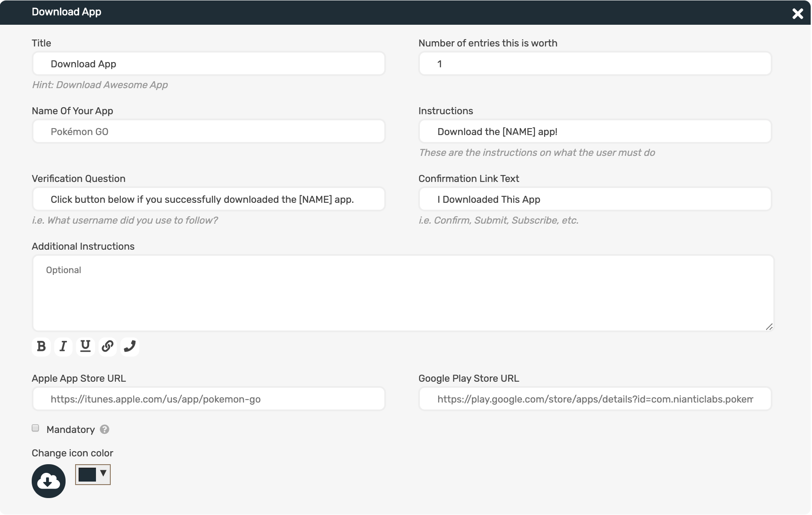Viewport: 812px width, 515px height.
Task: Grab the textarea resize handle corner
Action: pos(769,327)
